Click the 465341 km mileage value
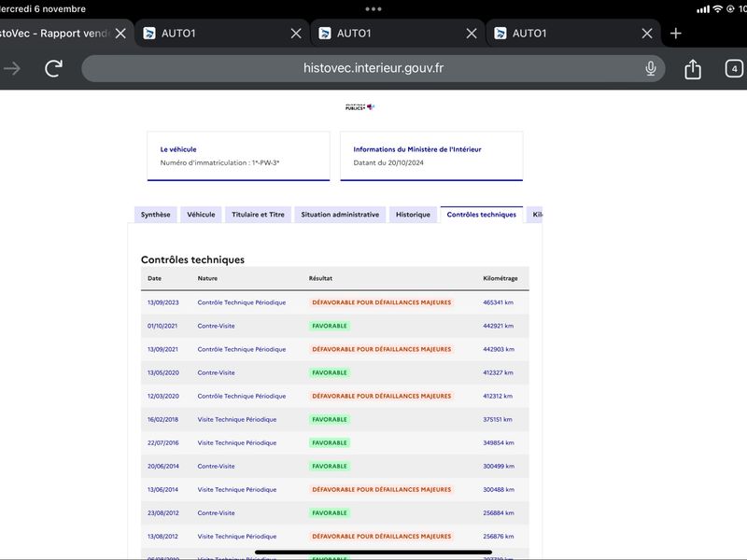Screen dimensions: 747x560 498,302
